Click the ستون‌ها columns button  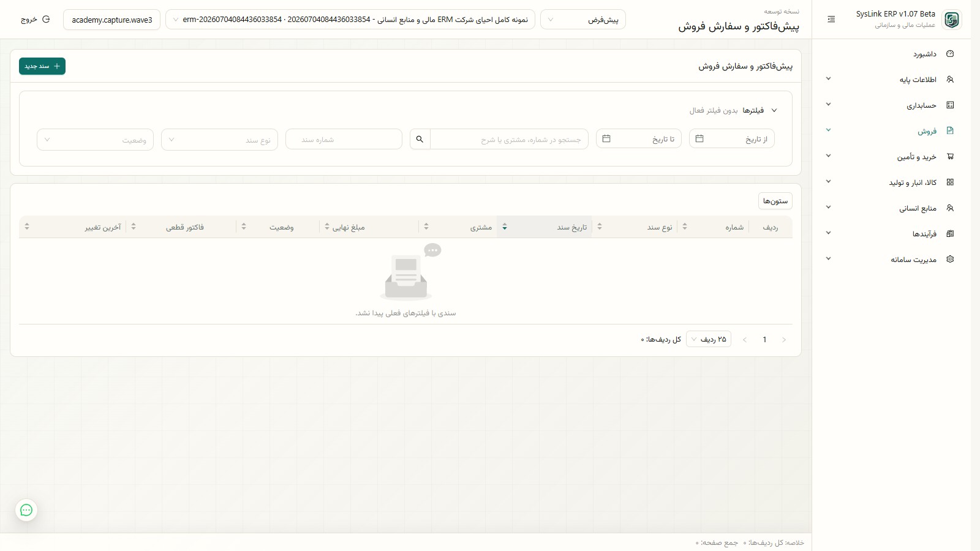pos(775,201)
